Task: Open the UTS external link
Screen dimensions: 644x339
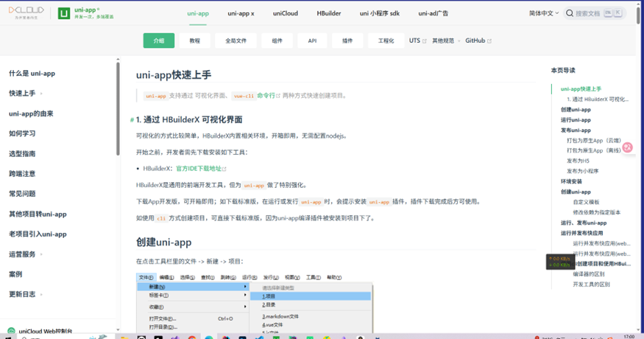Action: tap(418, 41)
